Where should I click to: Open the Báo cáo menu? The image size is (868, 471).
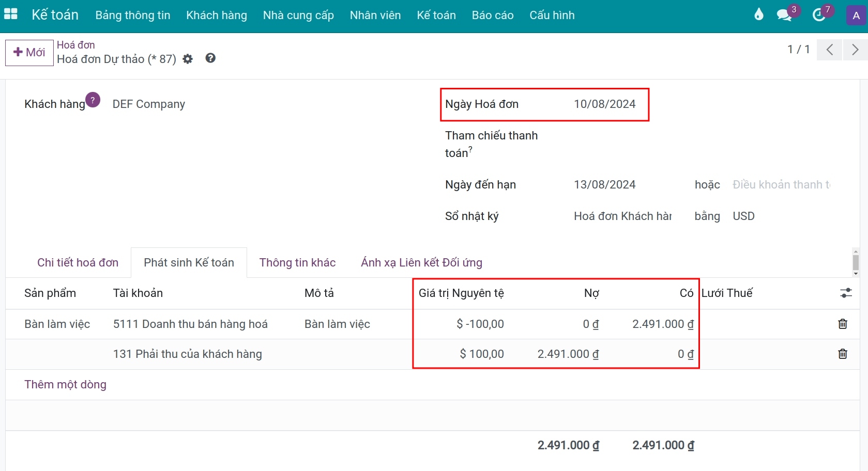click(x=492, y=15)
